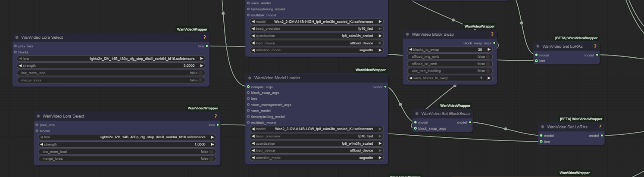Decrease strength 1.0000 with left arrow
644x177 pixels.
click(x=42, y=145)
